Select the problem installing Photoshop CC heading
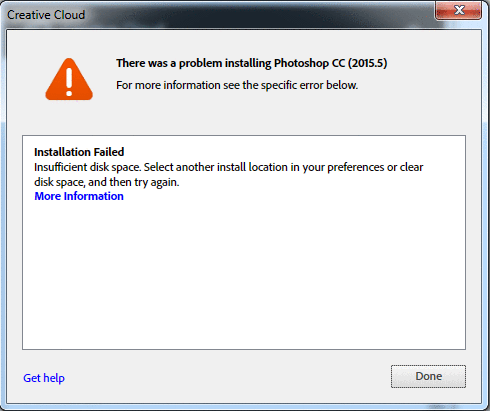This screenshot has width=490, height=411. pyautogui.click(x=252, y=63)
